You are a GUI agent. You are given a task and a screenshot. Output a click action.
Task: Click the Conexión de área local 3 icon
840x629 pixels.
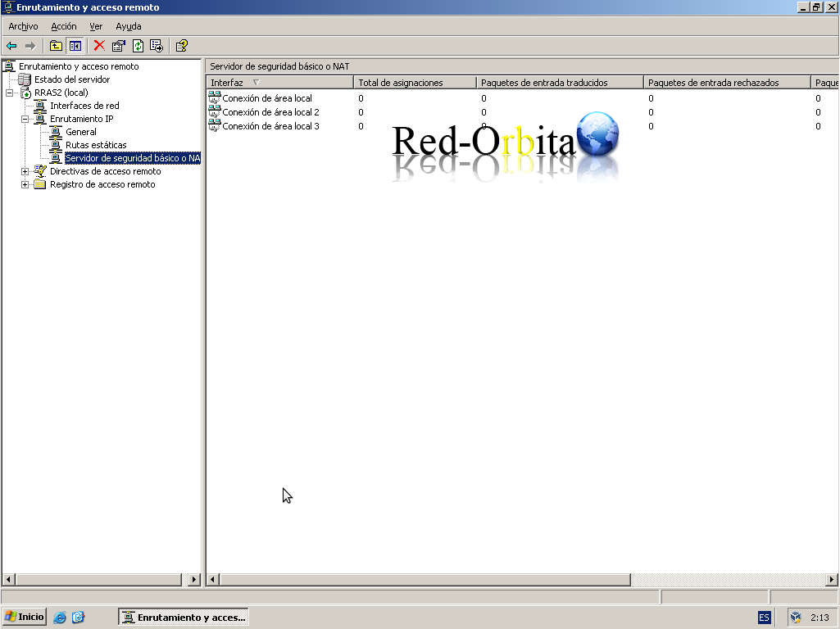point(214,125)
